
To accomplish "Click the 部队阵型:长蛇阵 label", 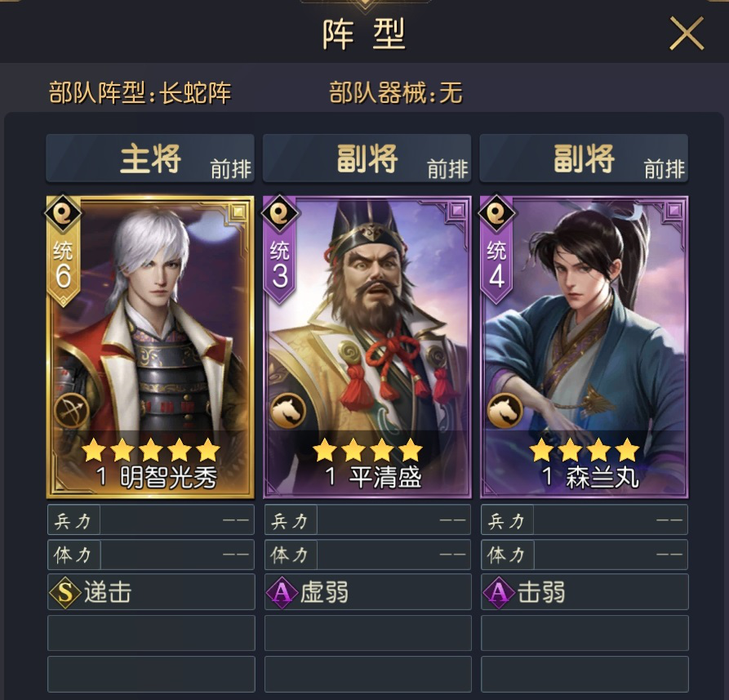I will [x=140, y=92].
